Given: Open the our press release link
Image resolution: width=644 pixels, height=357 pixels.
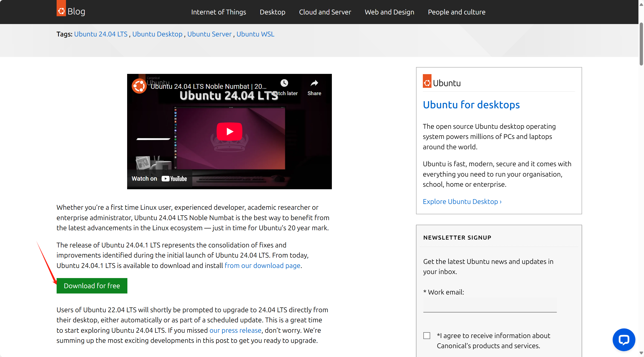Looking at the screenshot, I should (x=235, y=330).
